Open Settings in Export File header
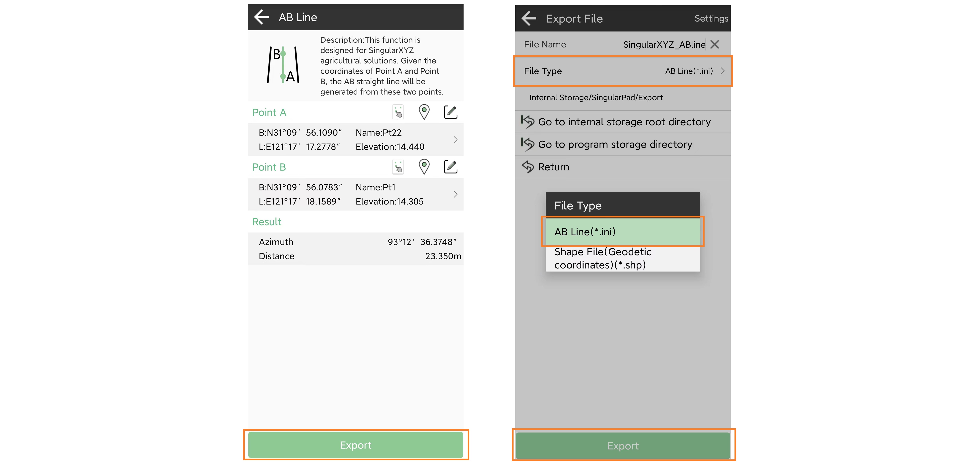 pos(711,18)
